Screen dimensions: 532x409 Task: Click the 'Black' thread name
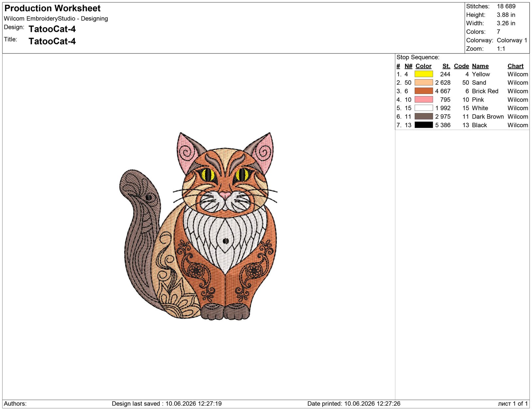[479, 125]
